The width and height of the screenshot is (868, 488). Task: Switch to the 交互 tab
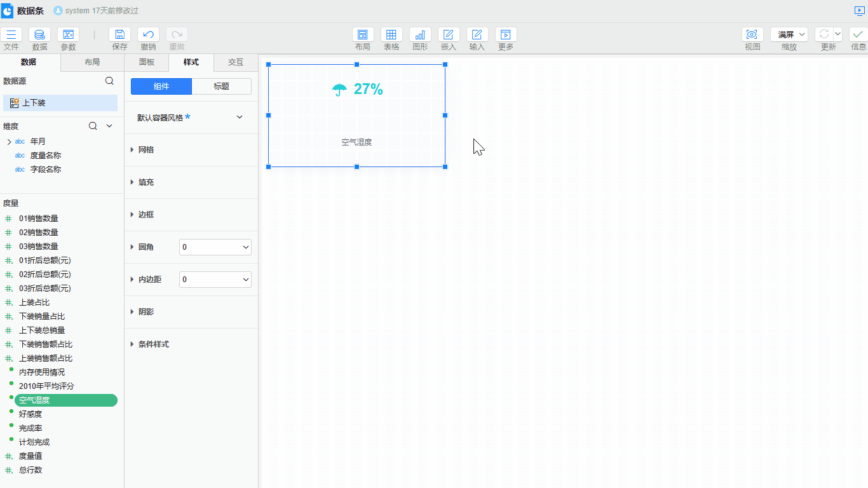[236, 62]
